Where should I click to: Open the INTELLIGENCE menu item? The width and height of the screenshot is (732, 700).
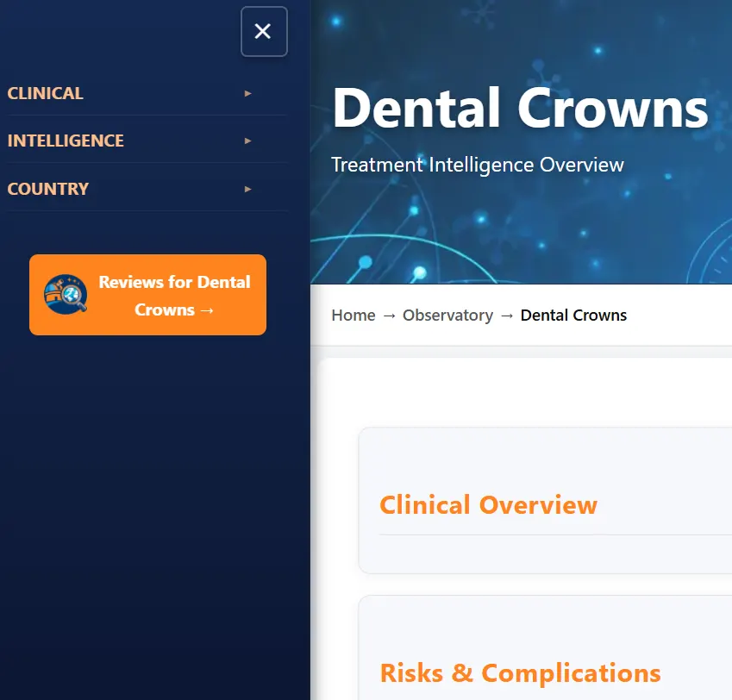click(66, 141)
